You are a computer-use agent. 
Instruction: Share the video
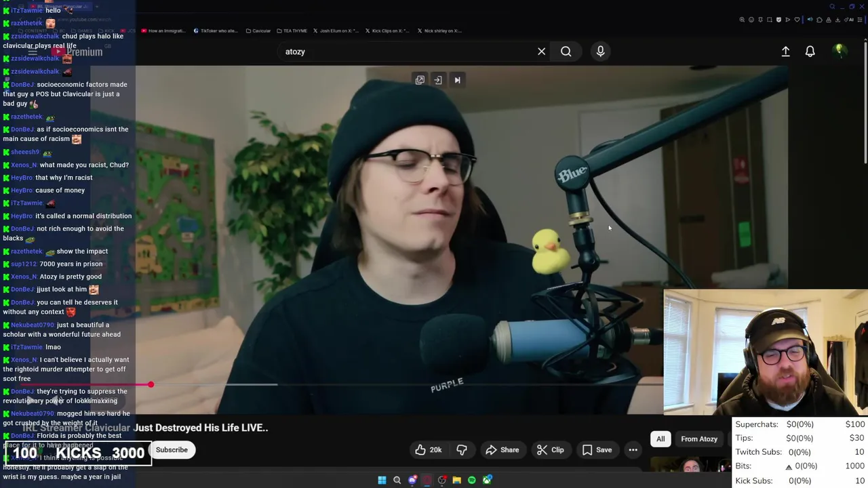(x=502, y=450)
